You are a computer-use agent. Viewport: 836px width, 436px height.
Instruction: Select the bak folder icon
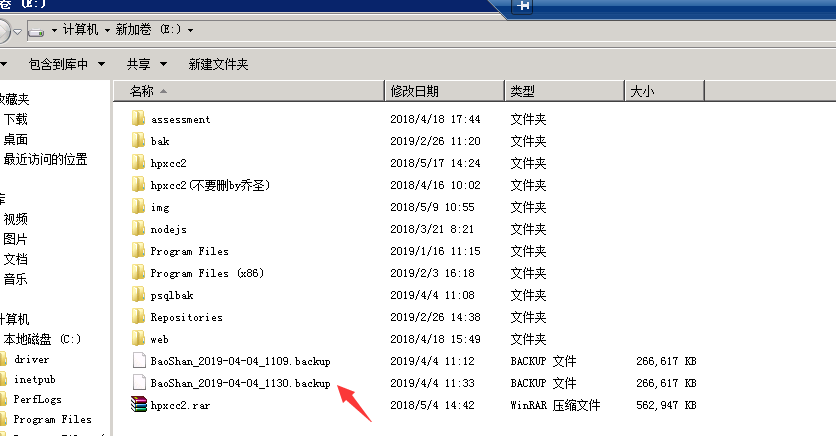pyautogui.click(x=138, y=140)
